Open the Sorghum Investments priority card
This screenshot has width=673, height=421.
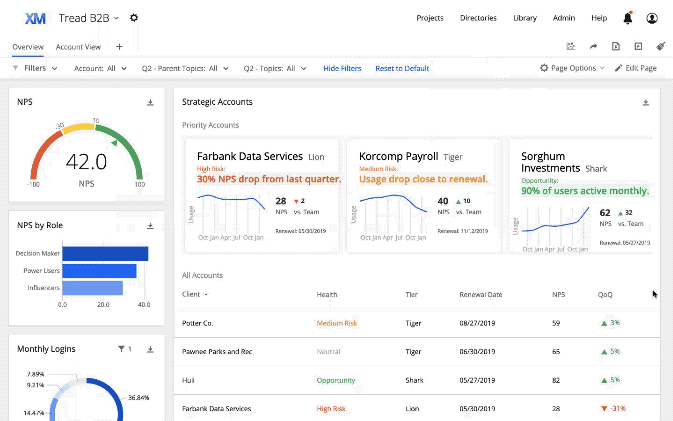(581, 196)
